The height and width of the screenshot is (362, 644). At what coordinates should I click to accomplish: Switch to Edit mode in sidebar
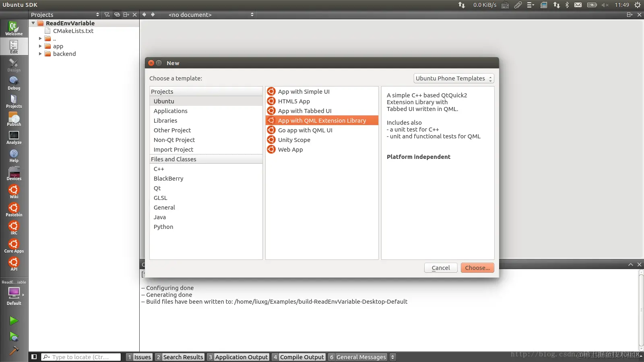(x=14, y=47)
